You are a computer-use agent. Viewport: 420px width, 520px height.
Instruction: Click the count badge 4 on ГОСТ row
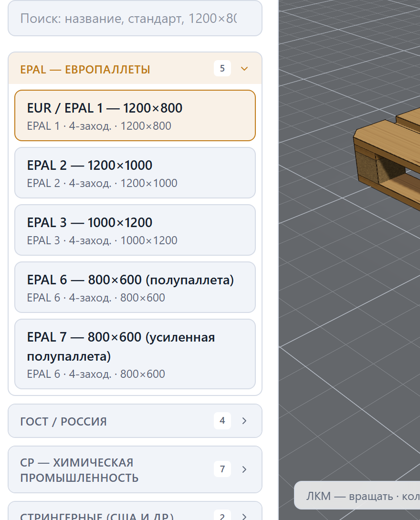click(222, 420)
